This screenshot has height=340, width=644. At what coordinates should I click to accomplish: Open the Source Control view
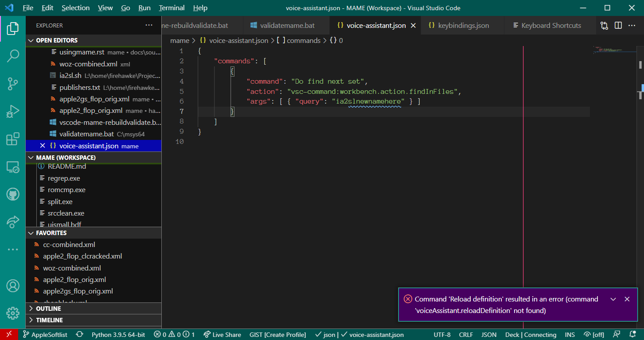click(13, 84)
